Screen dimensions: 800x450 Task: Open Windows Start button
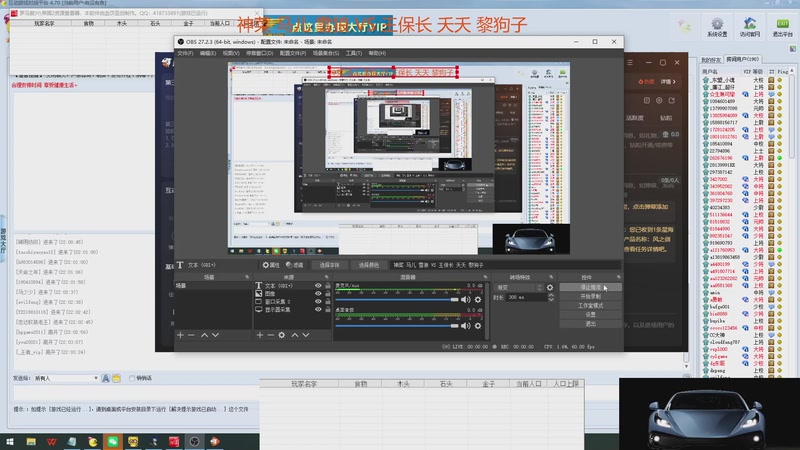coord(10,442)
